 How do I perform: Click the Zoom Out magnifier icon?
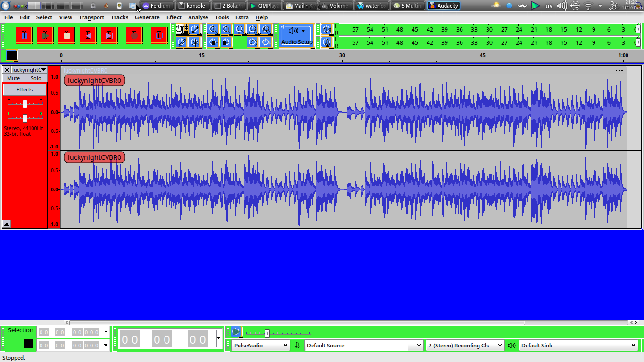coord(226,29)
